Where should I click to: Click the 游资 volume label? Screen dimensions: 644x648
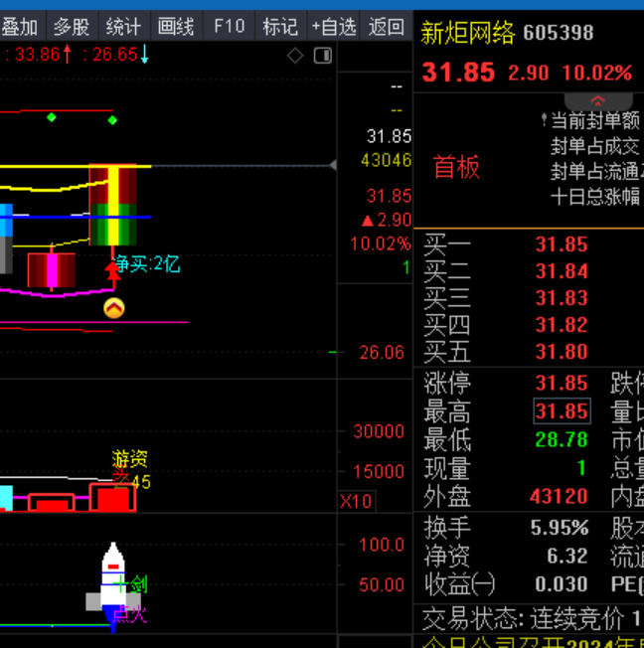(130, 459)
